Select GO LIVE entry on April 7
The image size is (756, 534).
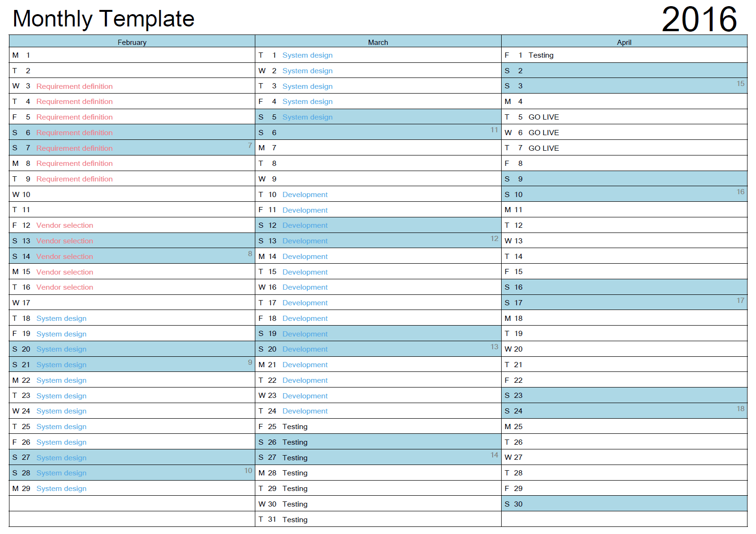point(544,148)
